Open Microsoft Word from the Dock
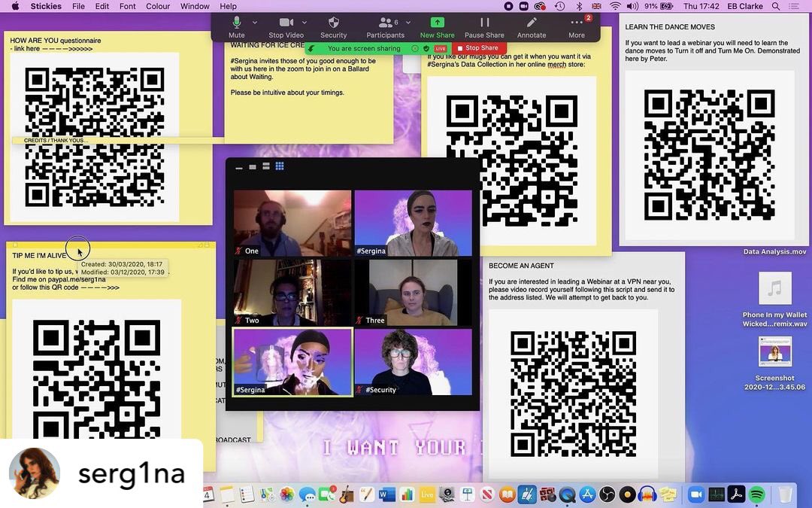Screen dimensions: 812x508 coord(386,494)
